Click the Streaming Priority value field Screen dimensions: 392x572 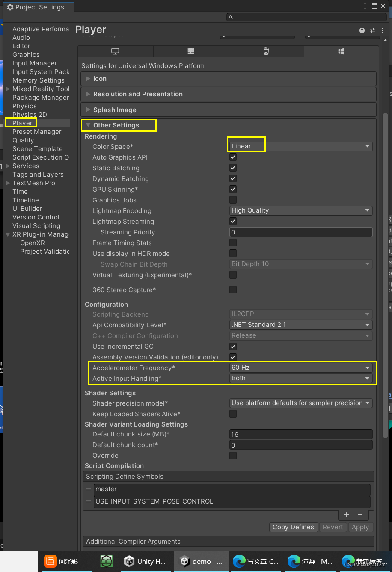pyautogui.click(x=301, y=232)
